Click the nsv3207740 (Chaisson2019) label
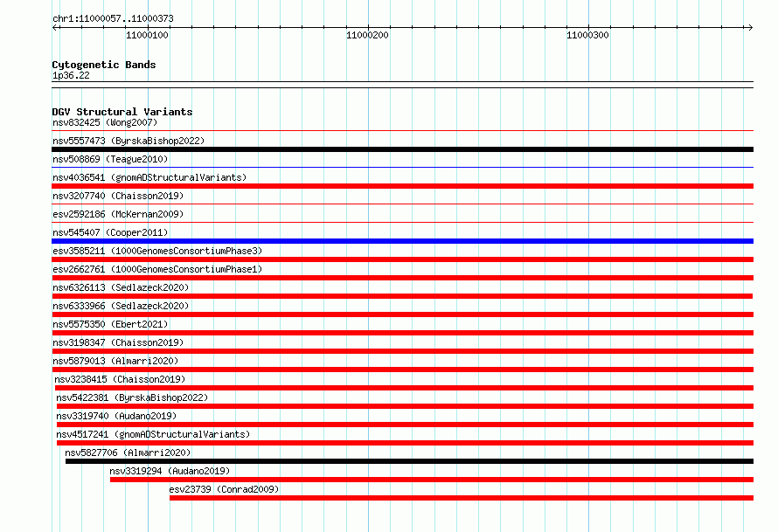778x532 pixels. [118, 196]
